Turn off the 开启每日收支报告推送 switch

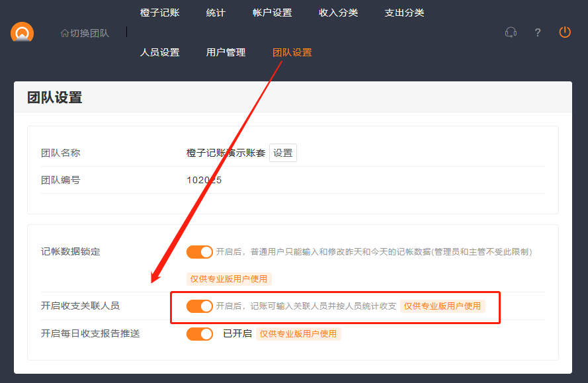point(200,334)
